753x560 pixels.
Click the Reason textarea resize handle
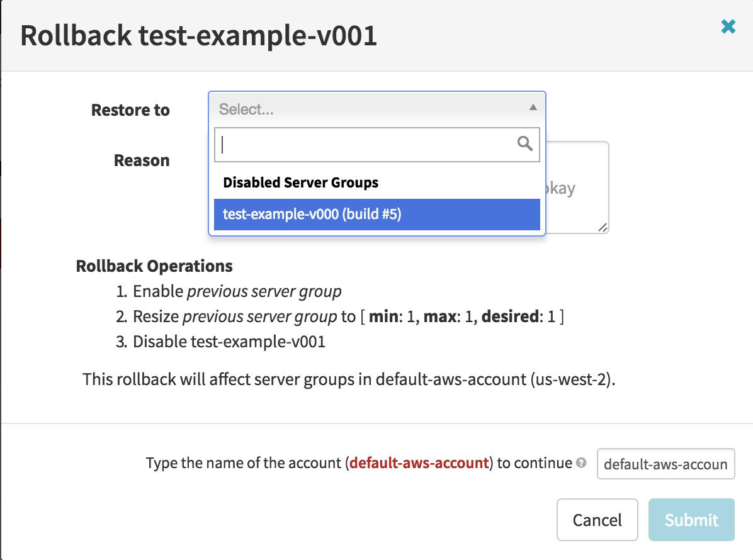coord(603,228)
